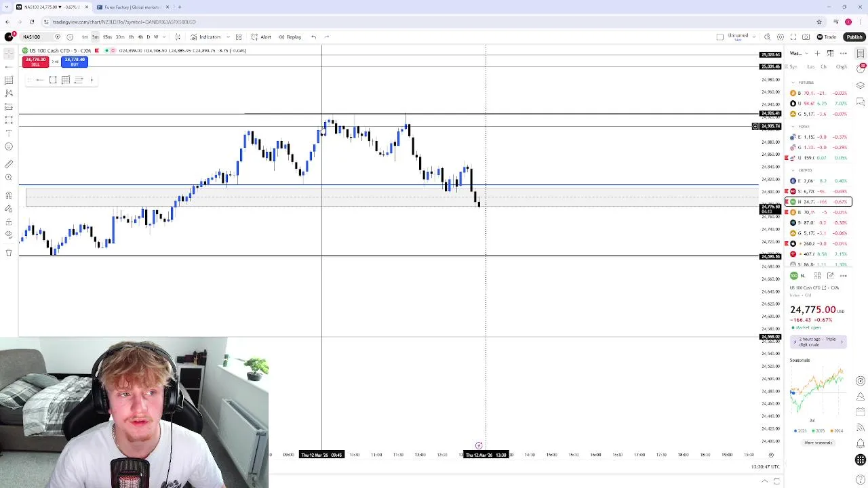Add symbol to watchlist plus icon

coord(818,53)
